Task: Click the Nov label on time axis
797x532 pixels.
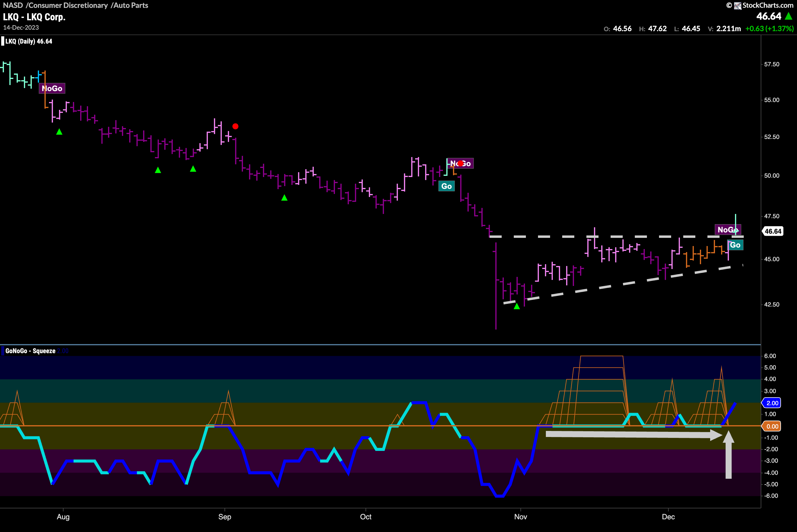Action: [521, 517]
